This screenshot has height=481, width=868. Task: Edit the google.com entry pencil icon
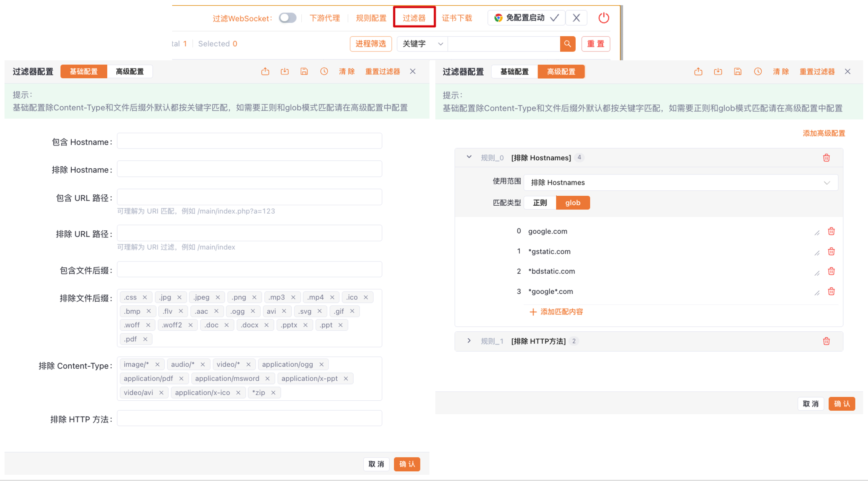click(x=817, y=232)
